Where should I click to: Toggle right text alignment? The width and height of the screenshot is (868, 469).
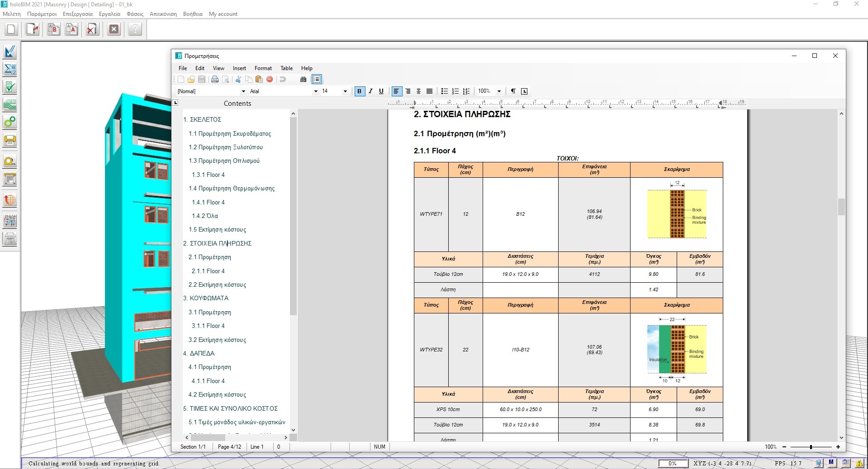pos(408,91)
